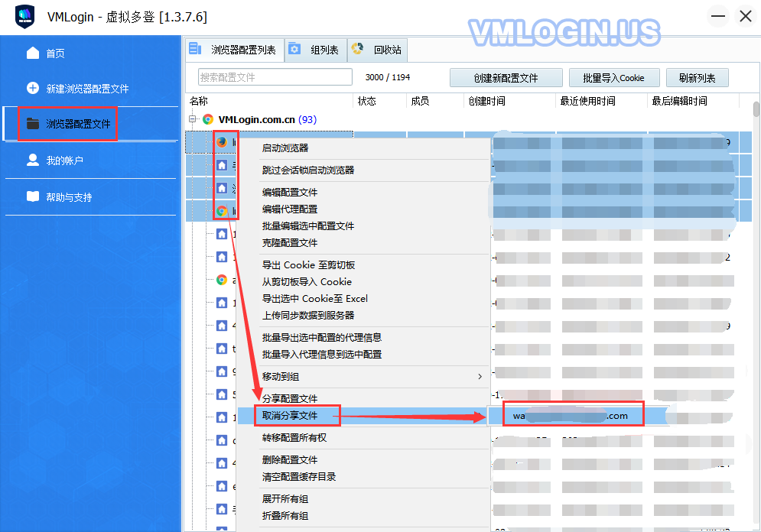Viewport: 761px width, 532px height.
Task: Click the 回收站 recycle icon
Action: [x=358, y=49]
